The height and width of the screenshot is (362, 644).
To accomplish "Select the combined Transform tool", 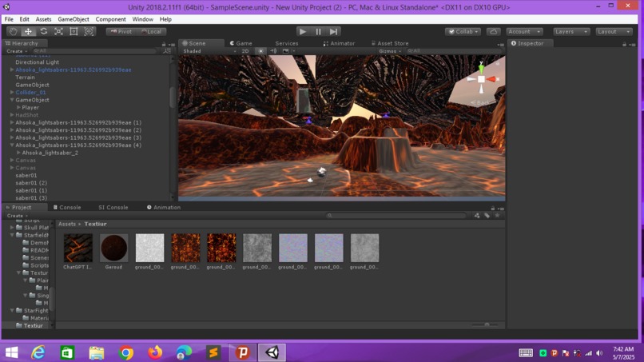I will (x=89, y=32).
